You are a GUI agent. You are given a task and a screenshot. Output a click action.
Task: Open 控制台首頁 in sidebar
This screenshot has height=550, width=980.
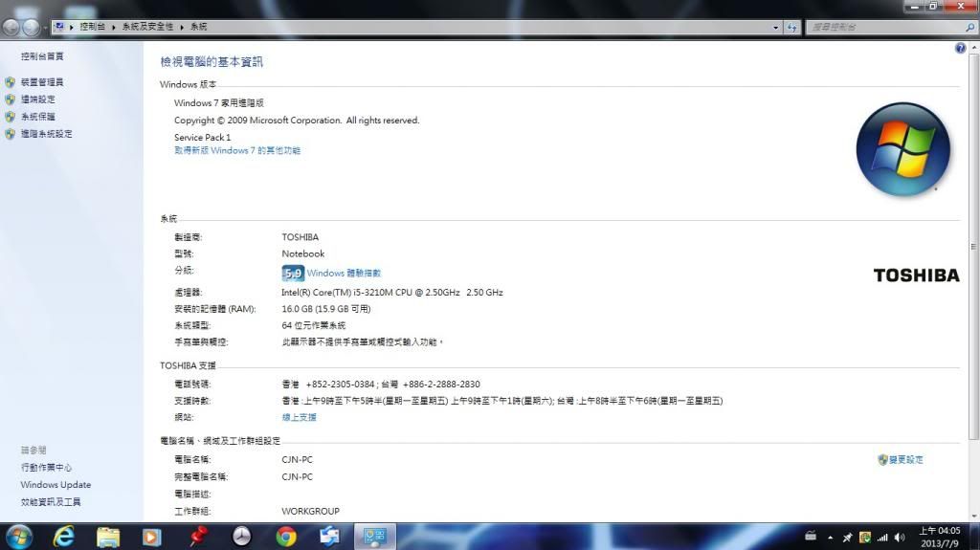pyautogui.click(x=42, y=56)
